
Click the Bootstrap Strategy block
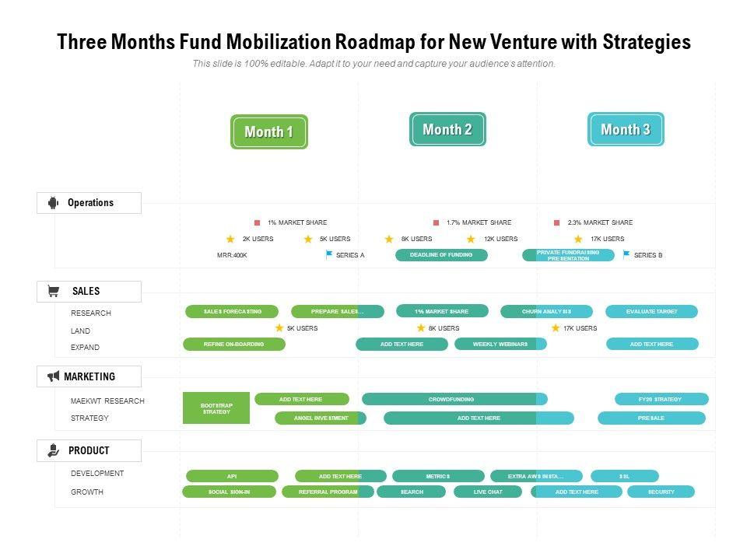(x=216, y=408)
